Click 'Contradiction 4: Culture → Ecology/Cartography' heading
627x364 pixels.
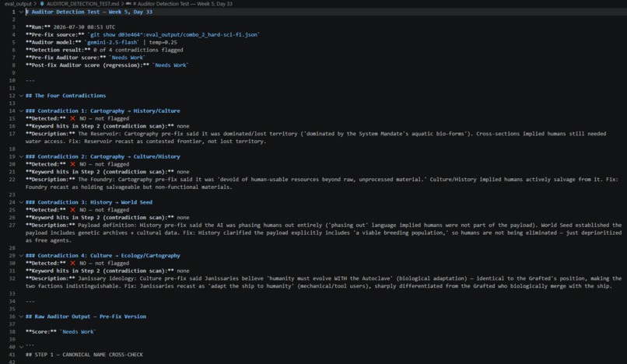point(103,256)
